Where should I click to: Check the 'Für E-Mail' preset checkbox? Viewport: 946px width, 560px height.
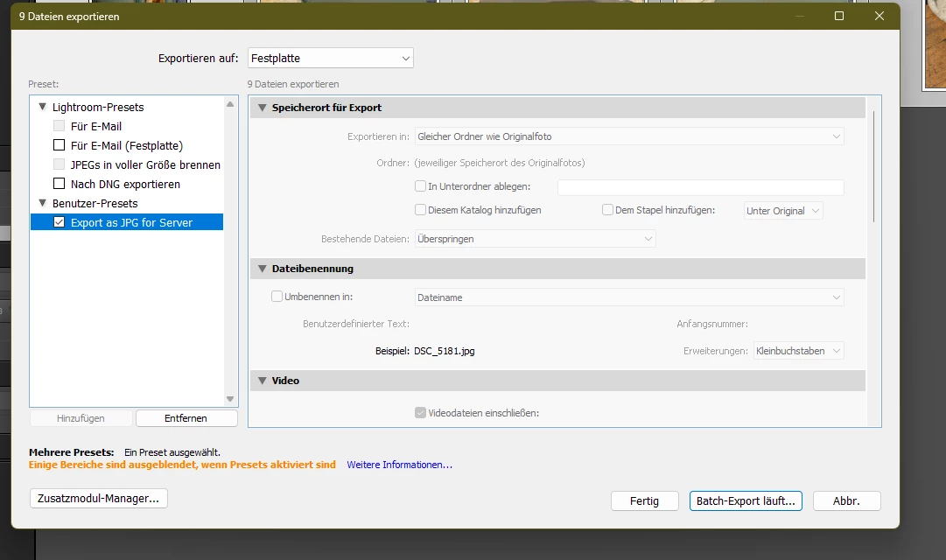pos(60,126)
